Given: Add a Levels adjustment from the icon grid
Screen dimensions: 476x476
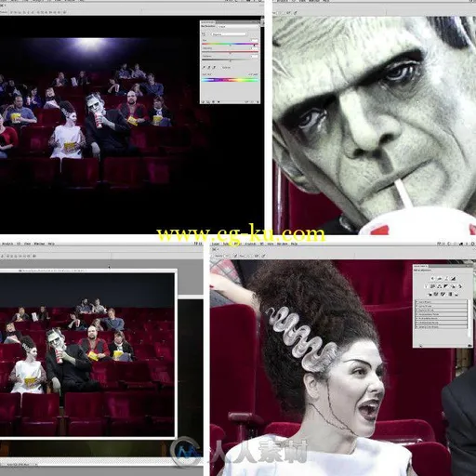Looking at the screenshot, I should pyautogui.click(x=439, y=278).
